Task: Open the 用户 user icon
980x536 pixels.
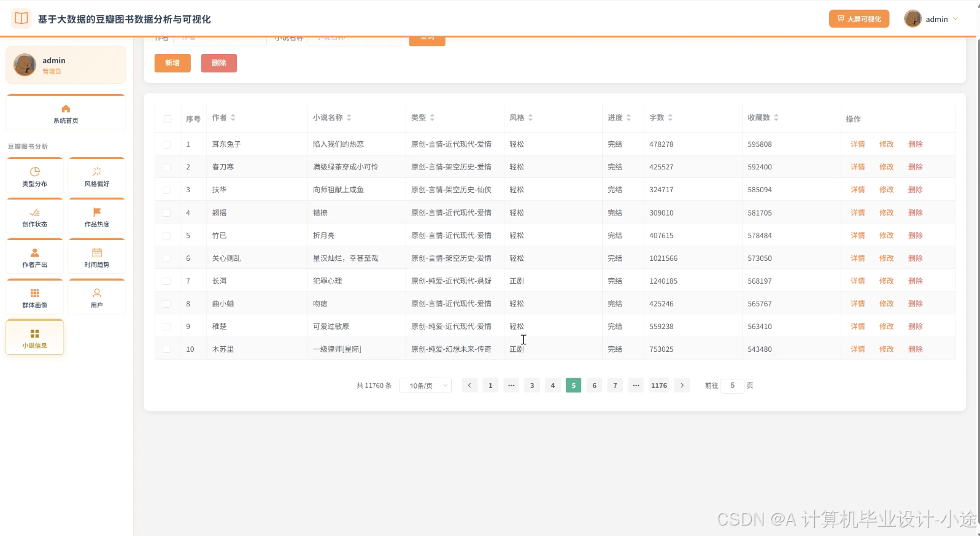Action: pyautogui.click(x=97, y=293)
